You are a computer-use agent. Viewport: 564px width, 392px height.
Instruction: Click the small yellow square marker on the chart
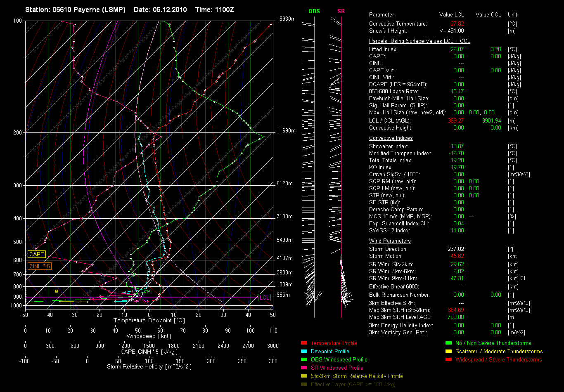pyautogui.click(x=56, y=291)
